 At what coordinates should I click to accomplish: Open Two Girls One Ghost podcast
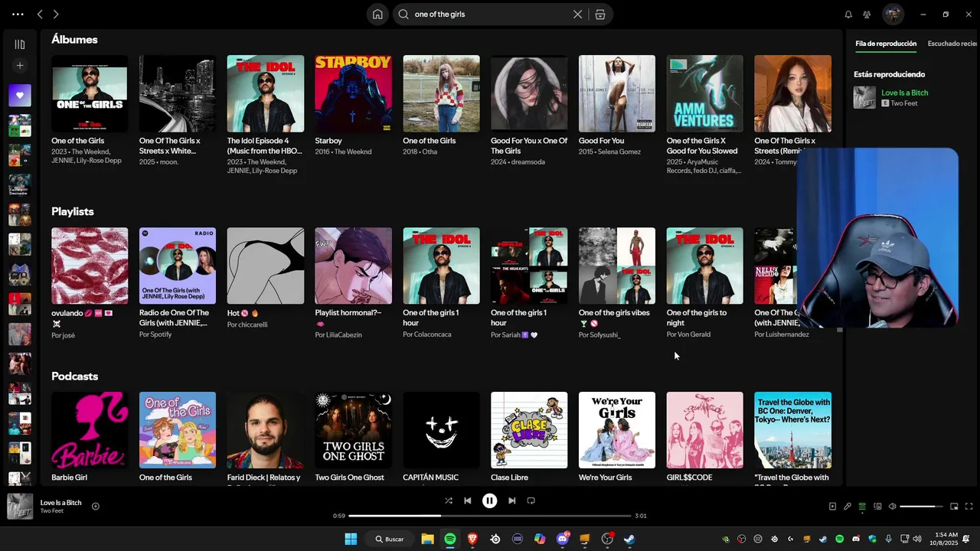pyautogui.click(x=353, y=430)
